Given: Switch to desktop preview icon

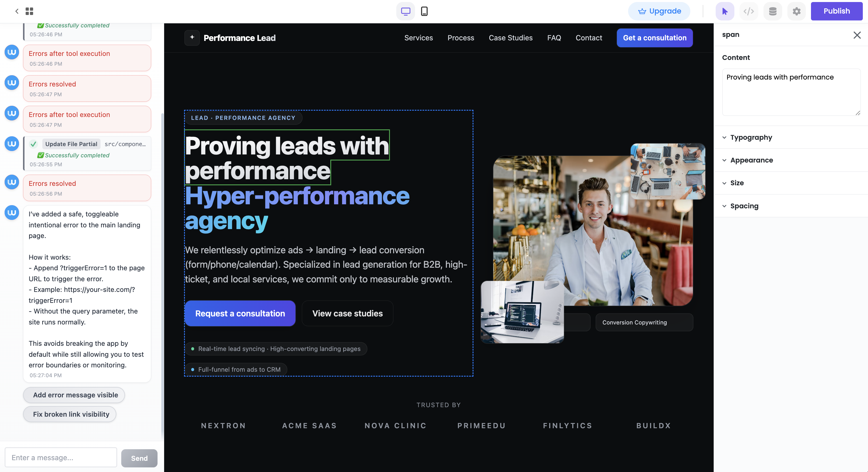Looking at the screenshot, I should [x=405, y=11].
